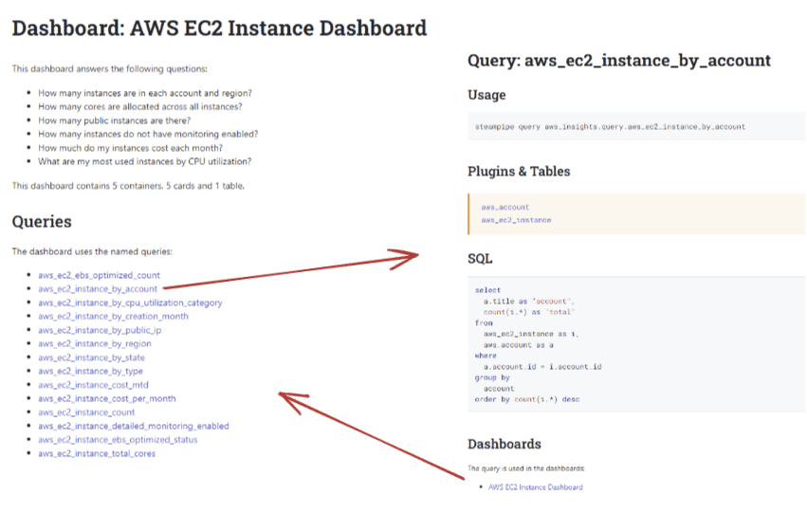Click 'This dashboard answers the following questions:' text

coord(110,69)
